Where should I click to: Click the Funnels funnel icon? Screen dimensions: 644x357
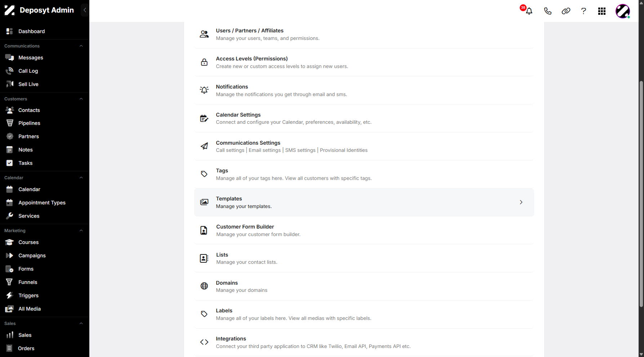[x=10, y=282]
